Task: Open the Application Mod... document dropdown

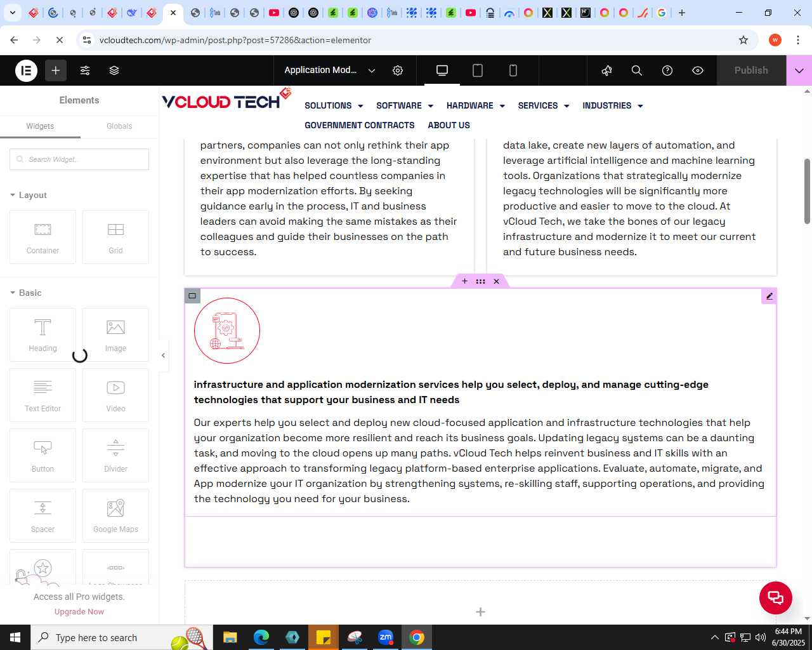Action: point(330,70)
